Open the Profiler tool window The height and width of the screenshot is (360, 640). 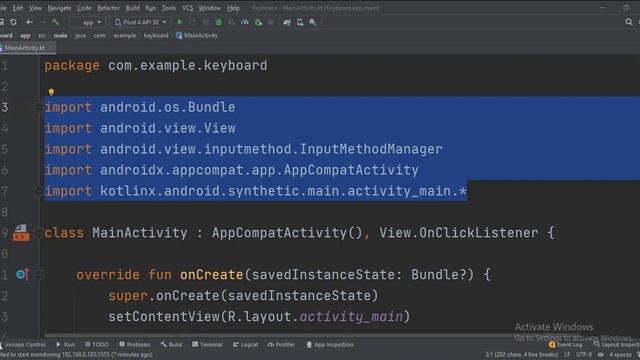(281, 344)
